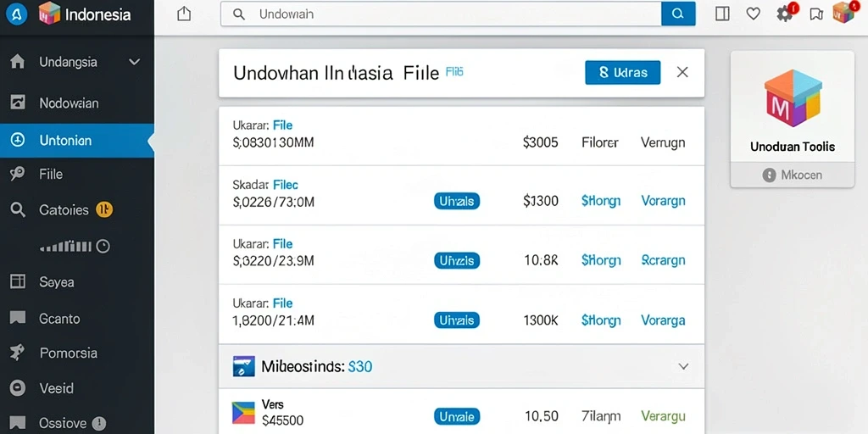Click the home icon beside Undangsia
The image size is (868, 434).
[x=18, y=62]
